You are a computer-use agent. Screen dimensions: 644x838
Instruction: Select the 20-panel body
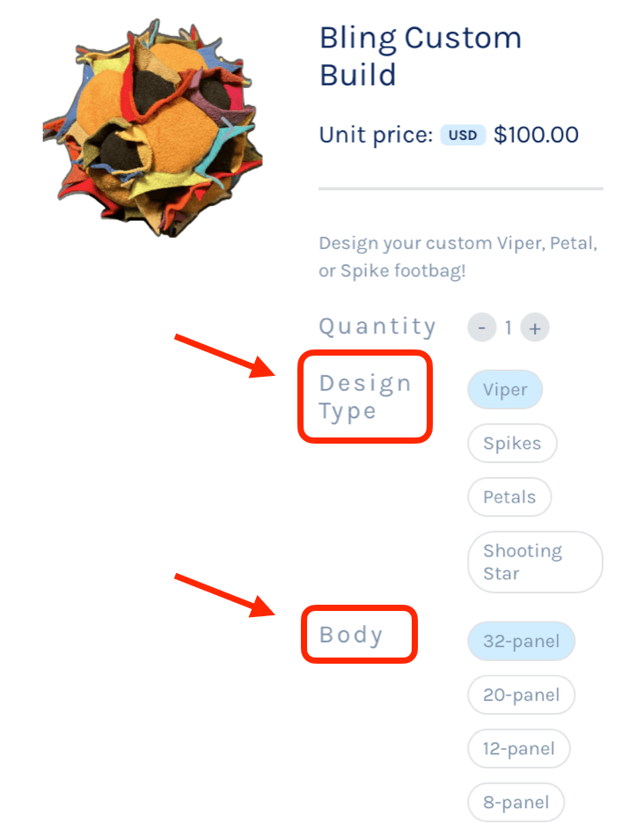pos(521,695)
